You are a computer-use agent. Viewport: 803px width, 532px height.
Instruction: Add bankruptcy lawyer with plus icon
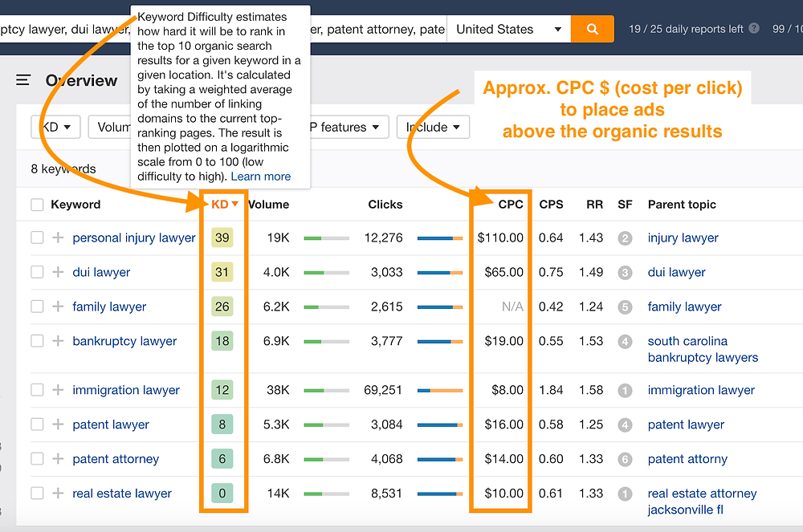(58, 341)
